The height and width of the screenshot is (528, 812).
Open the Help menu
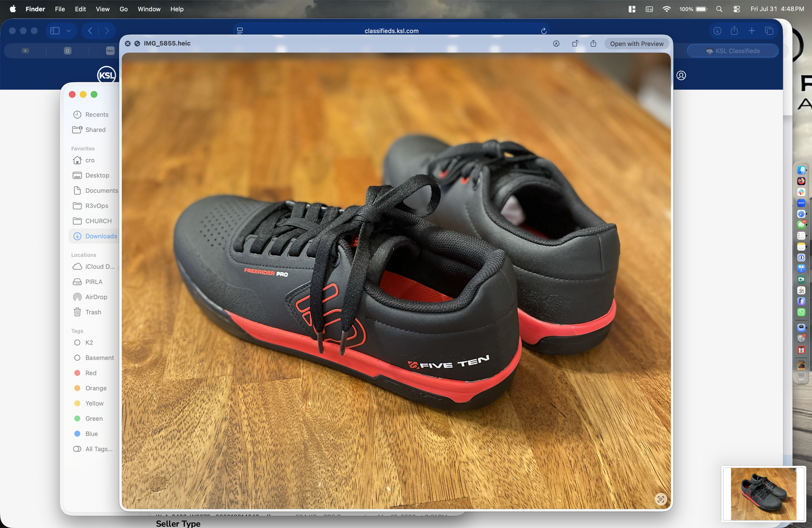[x=177, y=9]
